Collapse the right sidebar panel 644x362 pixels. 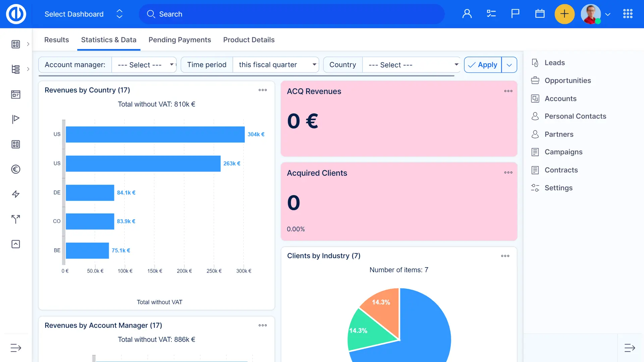(630, 348)
